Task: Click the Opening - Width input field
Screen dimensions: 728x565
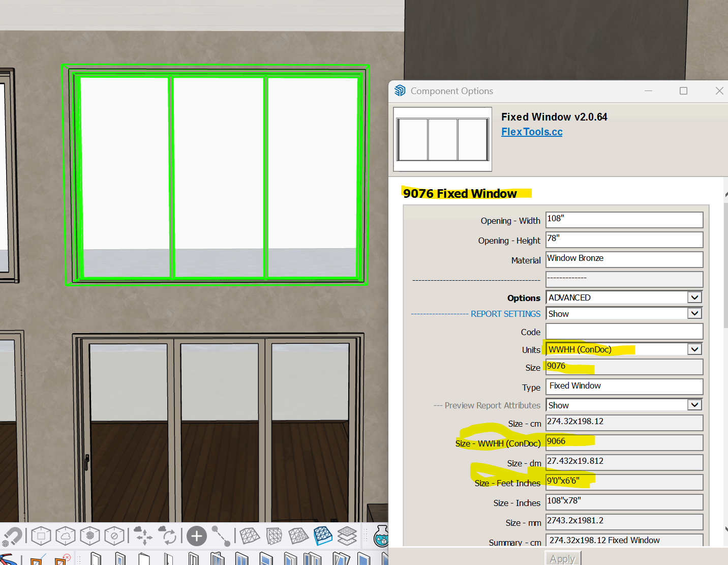Action: (x=624, y=220)
